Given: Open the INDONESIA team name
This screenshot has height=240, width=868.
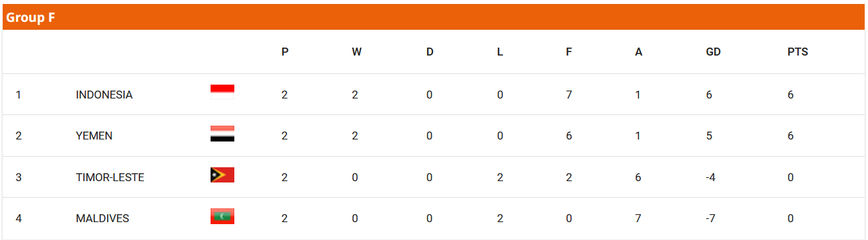Looking at the screenshot, I should pyautogui.click(x=104, y=95).
